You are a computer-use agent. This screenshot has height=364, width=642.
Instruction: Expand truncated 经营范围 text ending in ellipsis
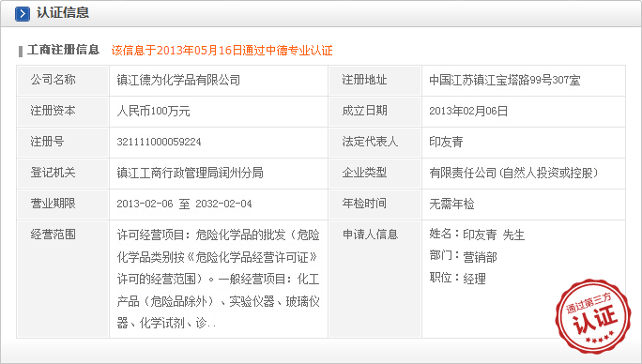coord(219,280)
